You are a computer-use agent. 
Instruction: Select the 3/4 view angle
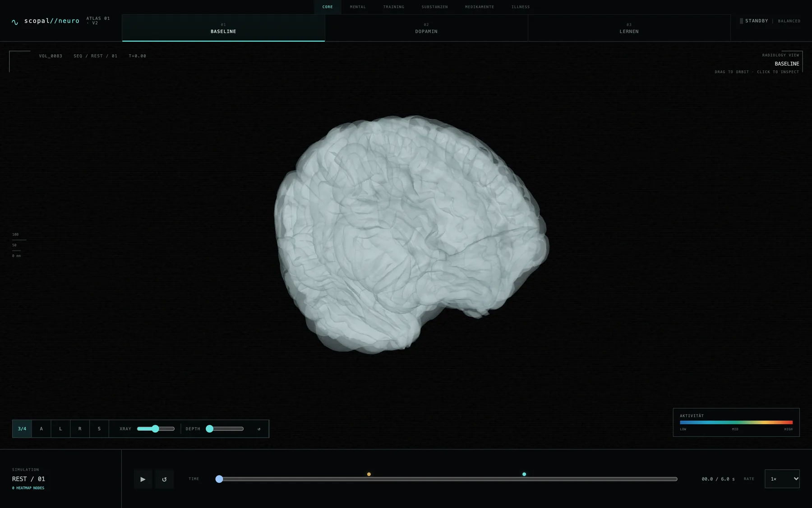coord(22,429)
